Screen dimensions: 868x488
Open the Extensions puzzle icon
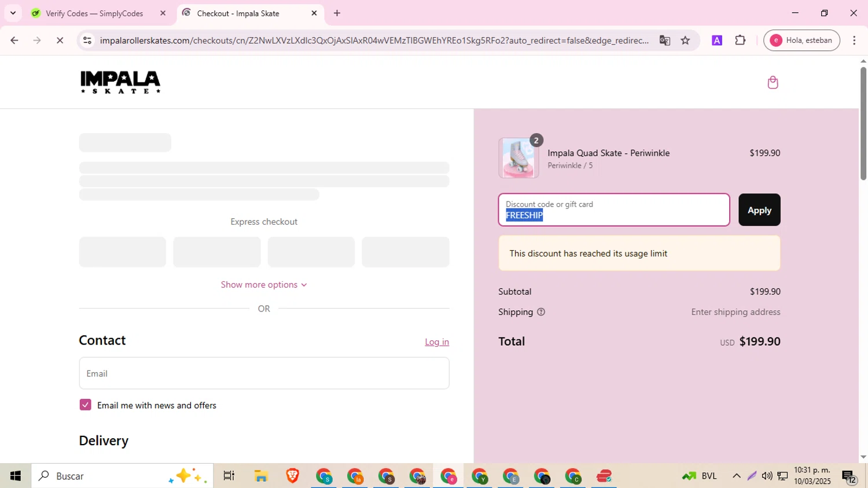740,41
